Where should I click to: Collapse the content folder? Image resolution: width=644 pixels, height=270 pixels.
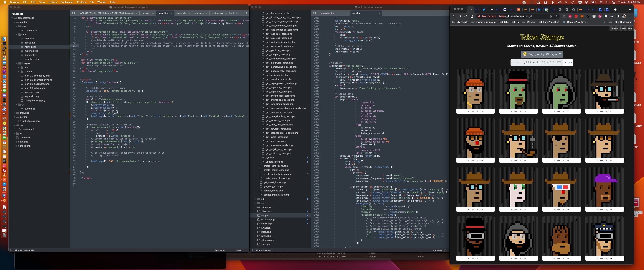pyautogui.click(x=14, y=22)
